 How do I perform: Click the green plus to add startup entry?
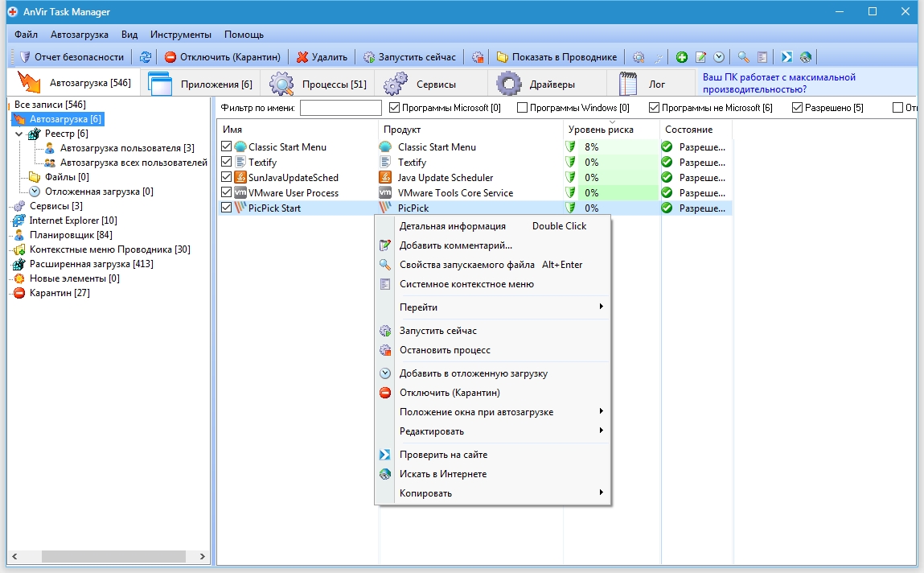click(682, 56)
